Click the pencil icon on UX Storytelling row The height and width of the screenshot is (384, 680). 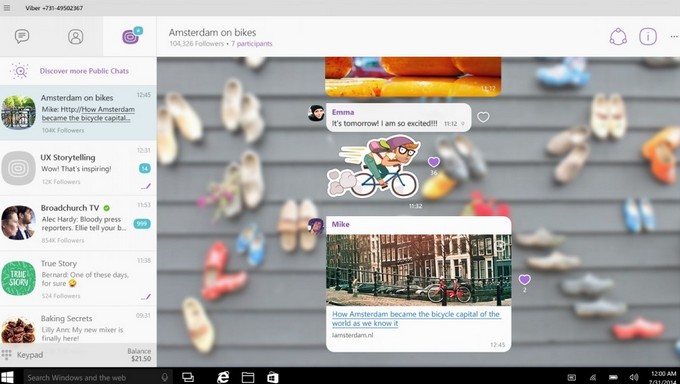146,187
